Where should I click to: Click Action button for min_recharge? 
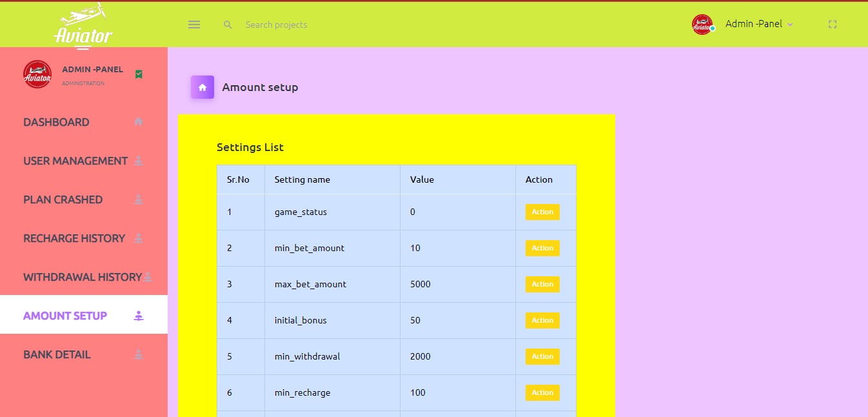542,392
